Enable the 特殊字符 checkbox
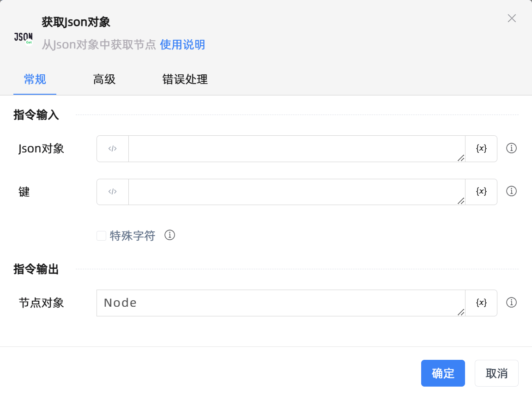Screen dimensions: 532x400 click(x=101, y=236)
